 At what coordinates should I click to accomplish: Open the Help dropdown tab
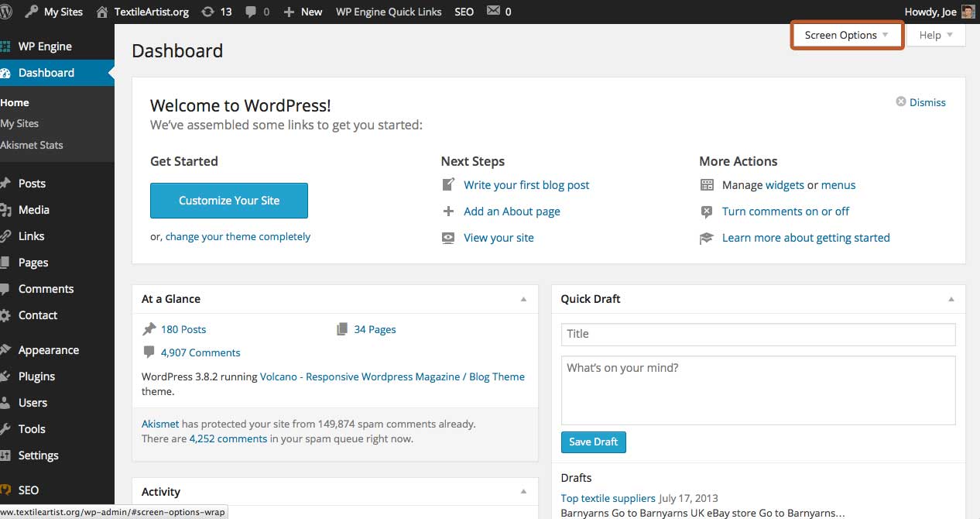point(936,35)
